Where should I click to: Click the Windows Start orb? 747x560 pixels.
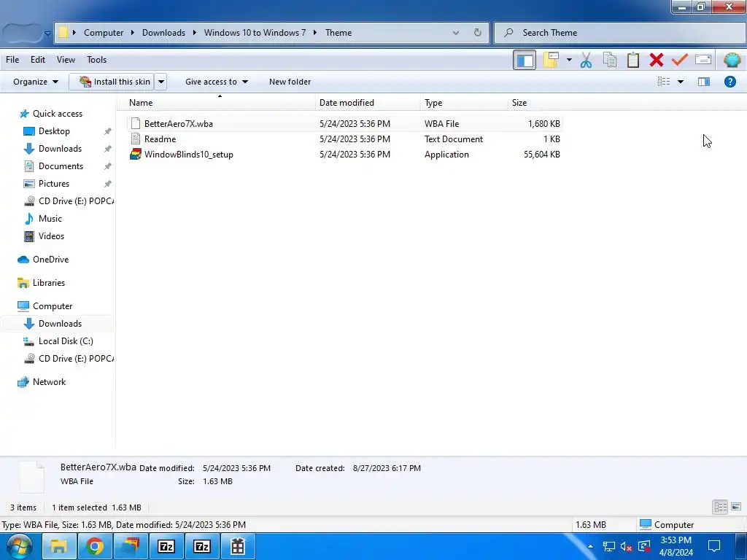19,546
